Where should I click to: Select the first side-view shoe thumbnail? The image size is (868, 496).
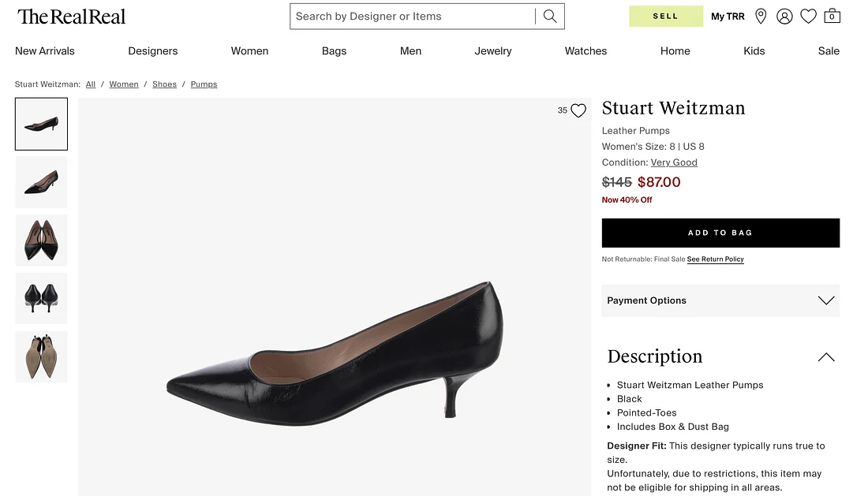tap(42, 124)
